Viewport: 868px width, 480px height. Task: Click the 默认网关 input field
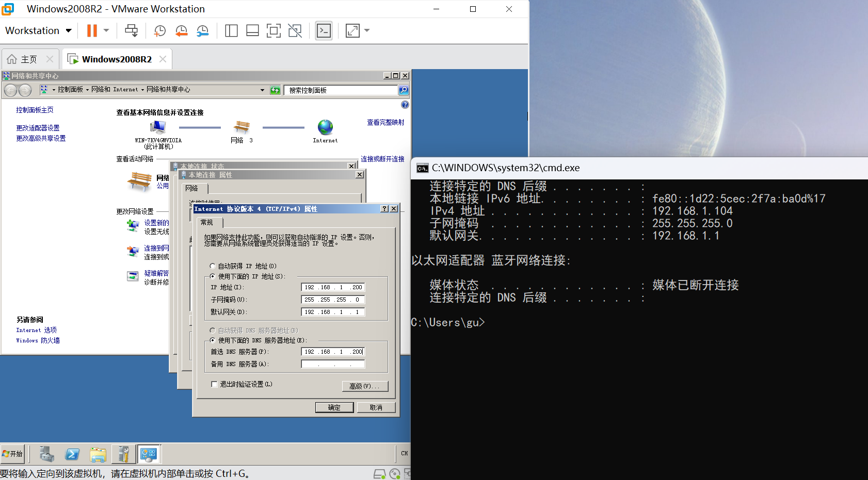pyautogui.click(x=333, y=312)
